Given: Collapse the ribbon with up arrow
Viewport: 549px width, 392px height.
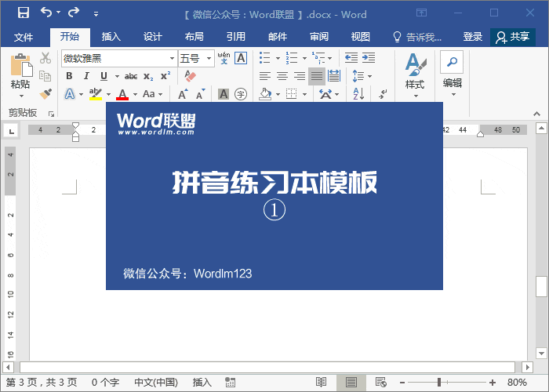Looking at the screenshot, I should pos(536,114).
